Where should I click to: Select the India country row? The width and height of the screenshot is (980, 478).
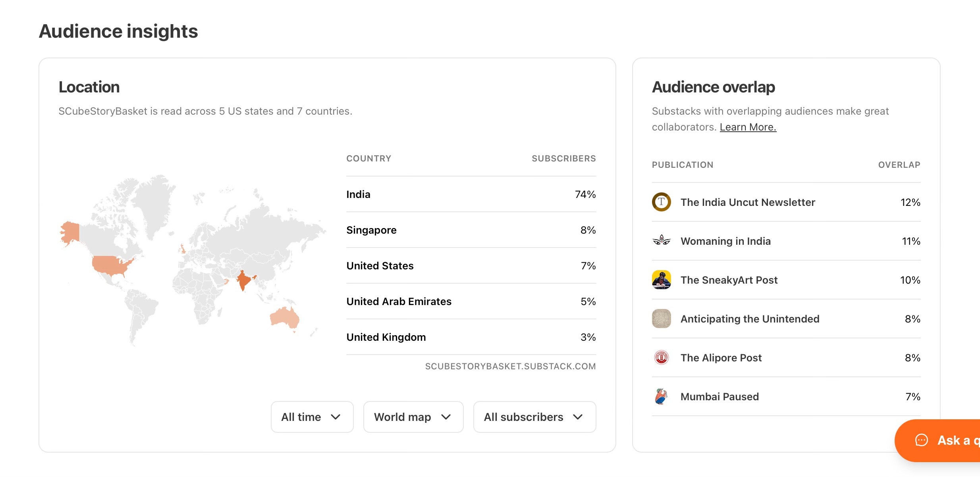(x=471, y=194)
